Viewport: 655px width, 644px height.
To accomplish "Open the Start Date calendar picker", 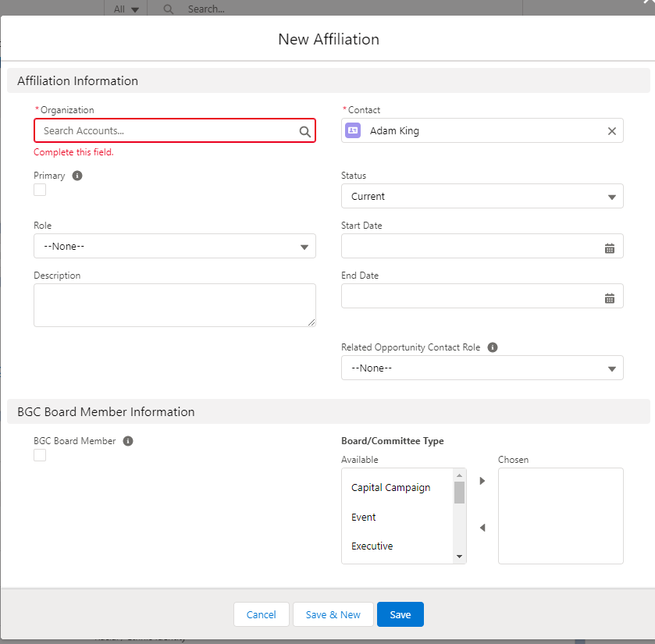I will pyautogui.click(x=610, y=246).
